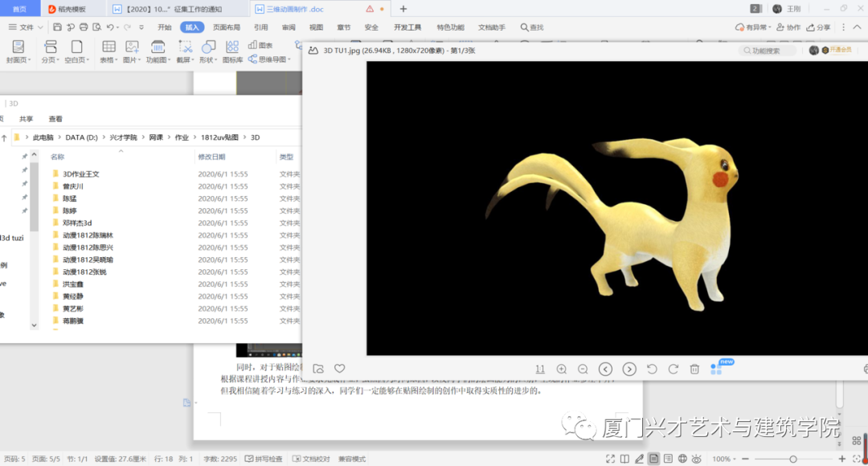Open the 有异常 sync status dropdown
Image resolution: width=868 pixels, height=466 pixels.
753,27
